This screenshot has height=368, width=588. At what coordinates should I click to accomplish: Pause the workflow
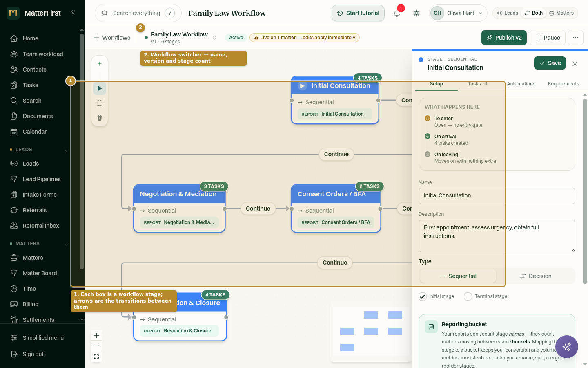(x=548, y=38)
